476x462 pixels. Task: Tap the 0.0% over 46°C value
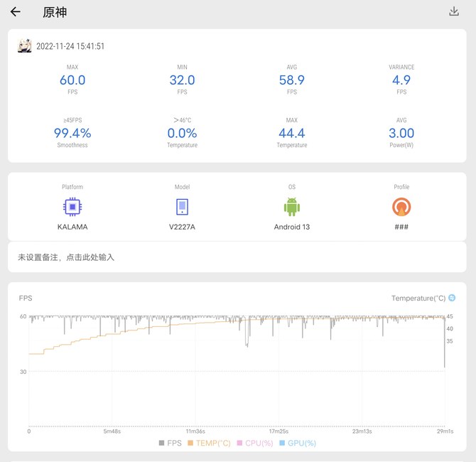[x=182, y=133]
